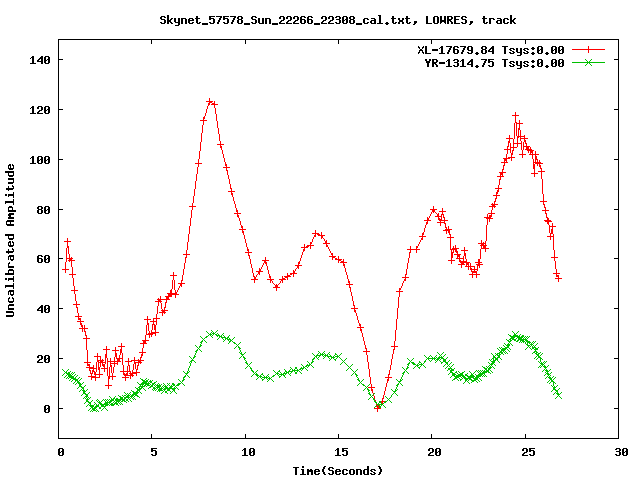Click the y-axis tick label 120
The height and width of the screenshot is (480, 640).
click(x=40, y=110)
